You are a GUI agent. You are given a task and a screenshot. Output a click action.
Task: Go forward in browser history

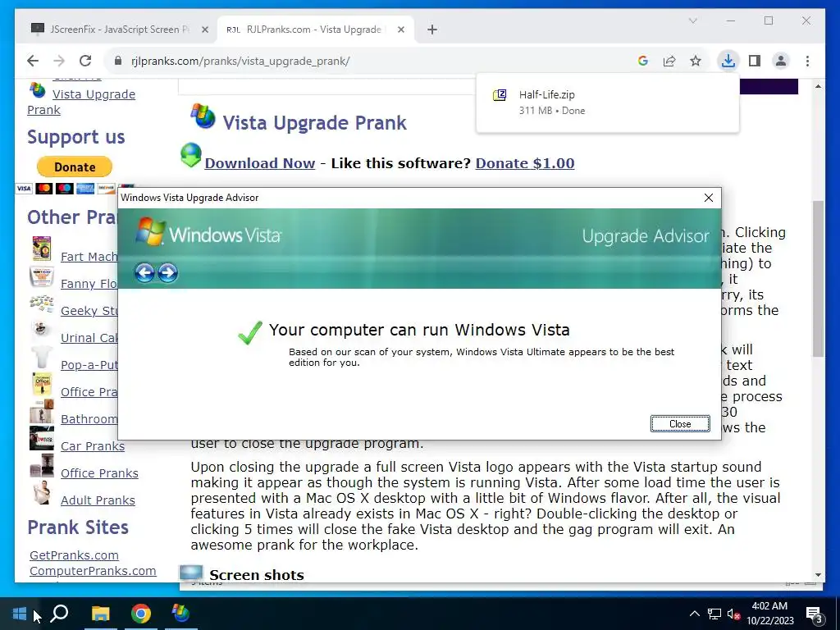(59, 61)
